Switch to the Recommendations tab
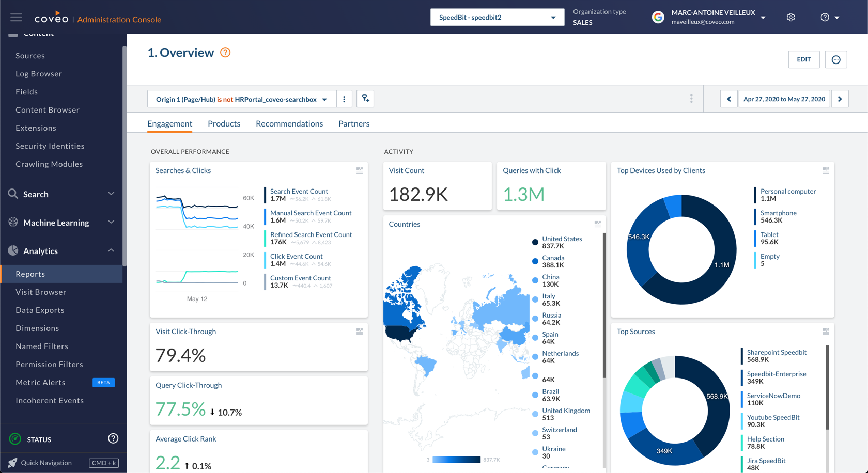Screen dimensions: 868x473 289,123
